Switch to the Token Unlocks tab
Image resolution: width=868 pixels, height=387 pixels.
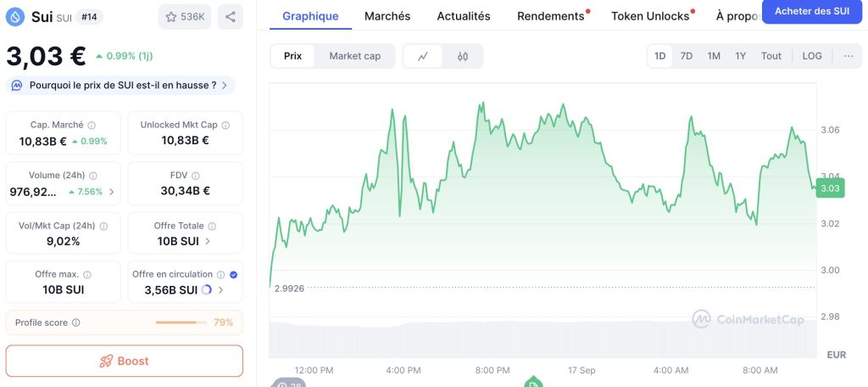coord(650,16)
